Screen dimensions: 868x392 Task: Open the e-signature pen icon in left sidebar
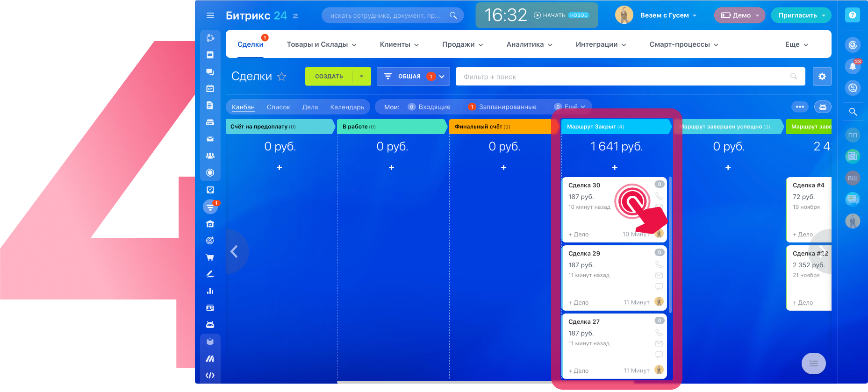(210, 274)
